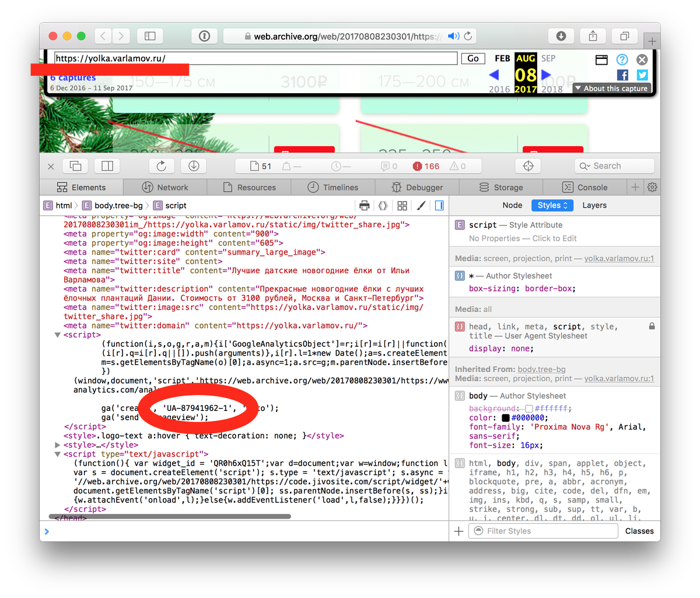Click Go button in Wayback toolbar
The width and height of the screenshot is (700, 598).
(x=473, y=58)
